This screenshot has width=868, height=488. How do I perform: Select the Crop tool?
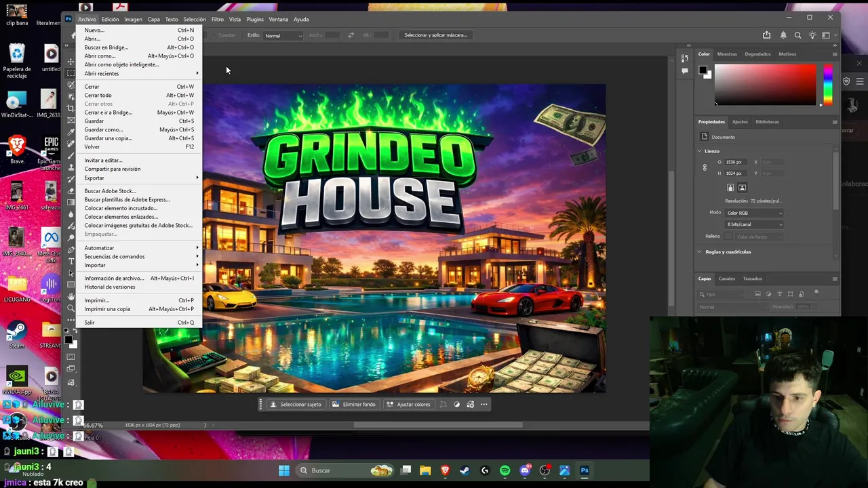click(71, 108)
